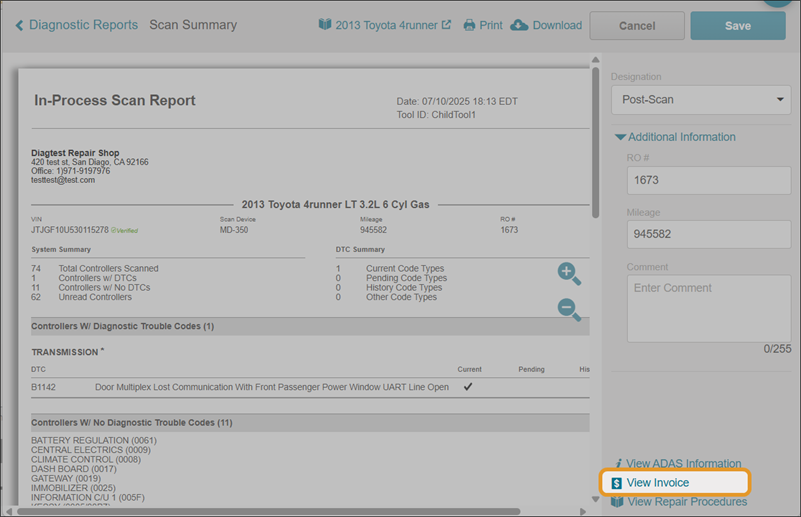Click the back arrow beside Diagnostic Reports
The image size is (801, 517).
click(x=19, y=25)
